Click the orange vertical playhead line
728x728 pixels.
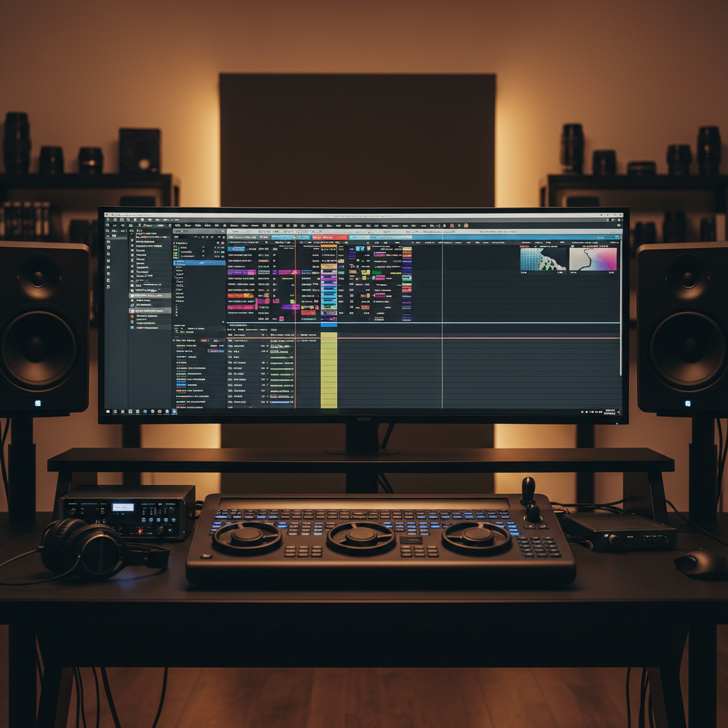[x=295, y=321]
